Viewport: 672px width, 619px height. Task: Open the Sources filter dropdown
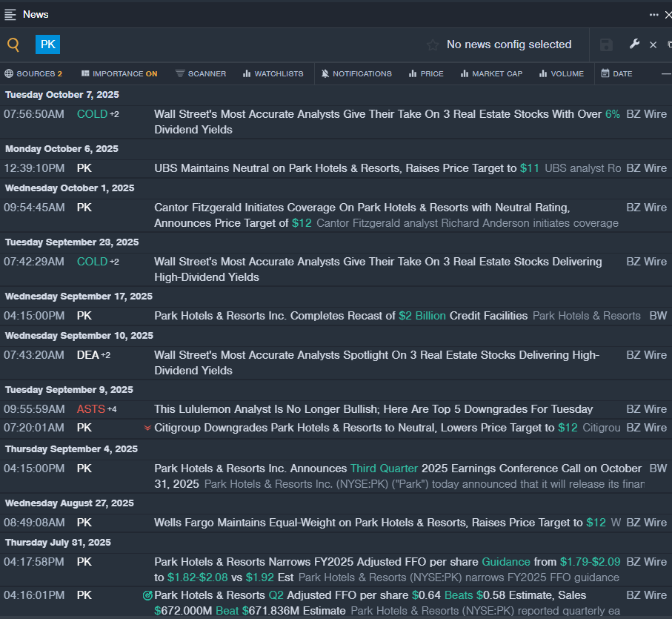click(x=33, y=73)
